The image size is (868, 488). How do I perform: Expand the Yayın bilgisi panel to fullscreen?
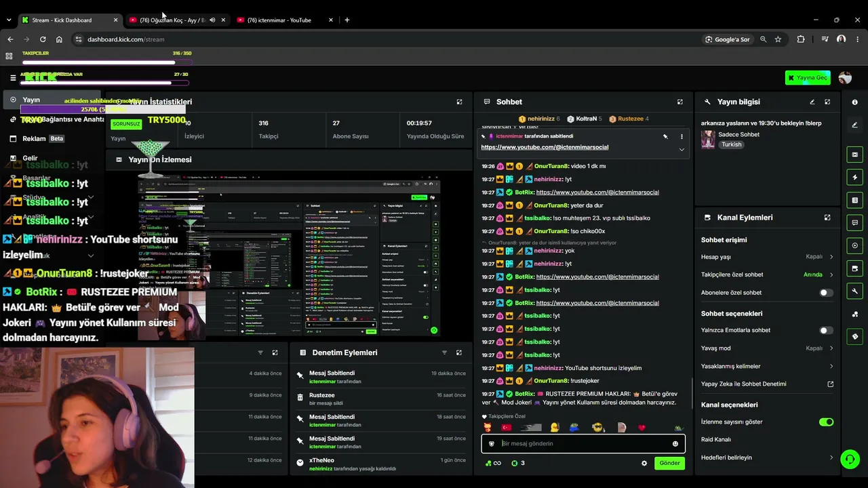[827, 102]
